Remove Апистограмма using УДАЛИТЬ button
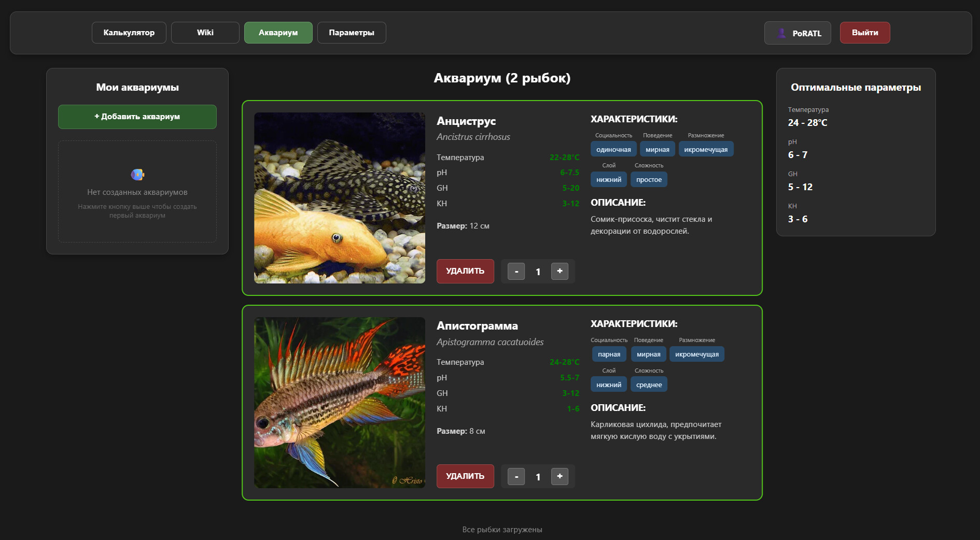The height and width of the screenshot is (540, 980). tap(465, 476)
